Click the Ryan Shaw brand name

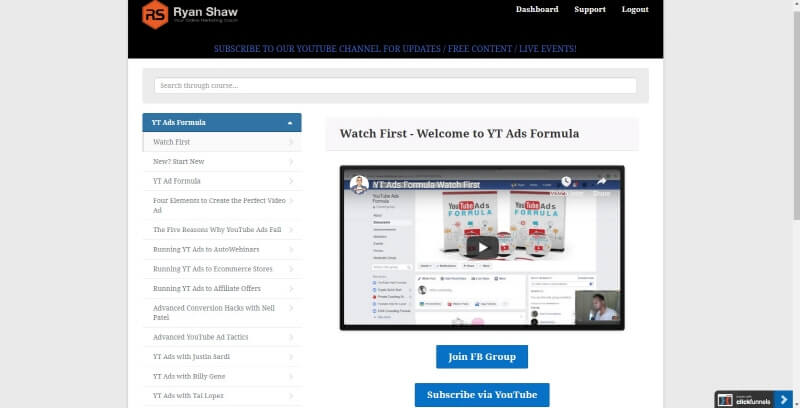tap(205, 12)
